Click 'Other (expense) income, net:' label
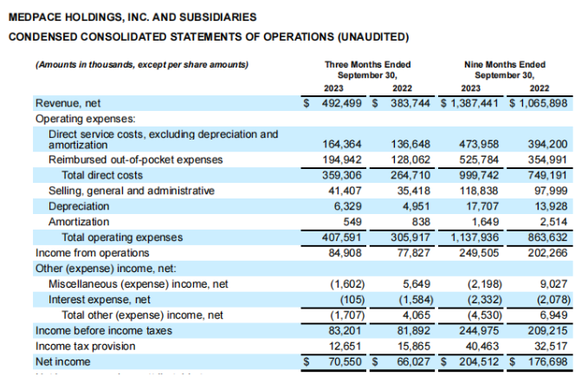The height and width of the screenshot is (383, 588). click(x=106, y=269)
